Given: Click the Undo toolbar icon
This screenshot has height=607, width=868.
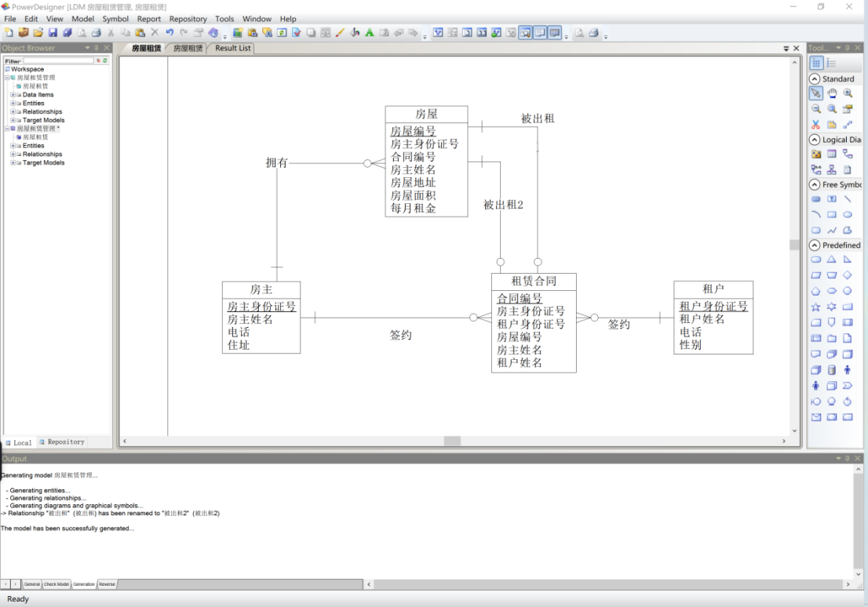Looking at the screenshot, I should pos(170,33).
